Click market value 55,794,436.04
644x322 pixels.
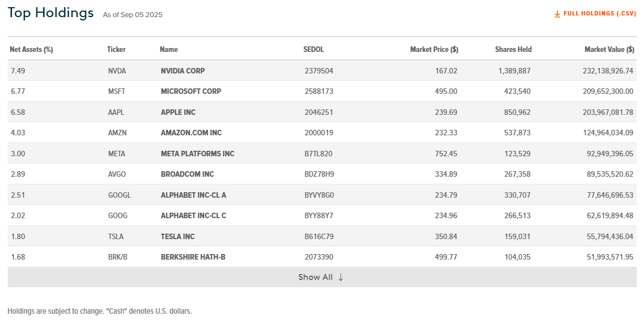point(610,236)
